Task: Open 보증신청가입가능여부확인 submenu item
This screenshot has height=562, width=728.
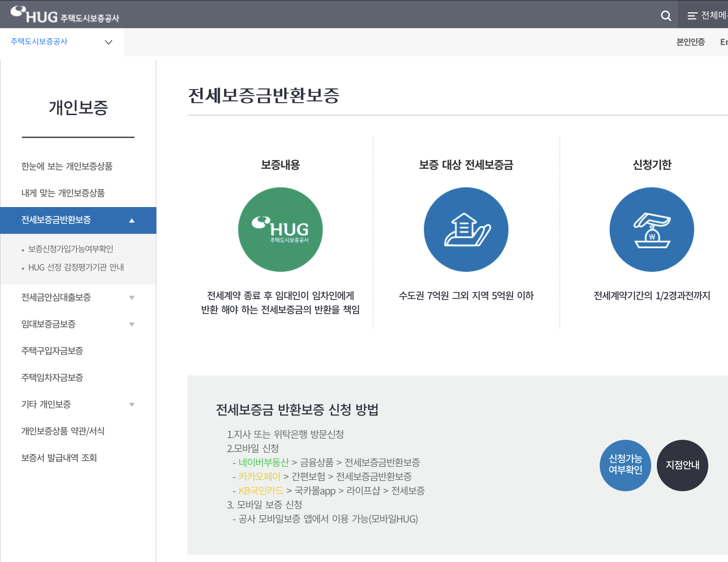Action: 71,249
